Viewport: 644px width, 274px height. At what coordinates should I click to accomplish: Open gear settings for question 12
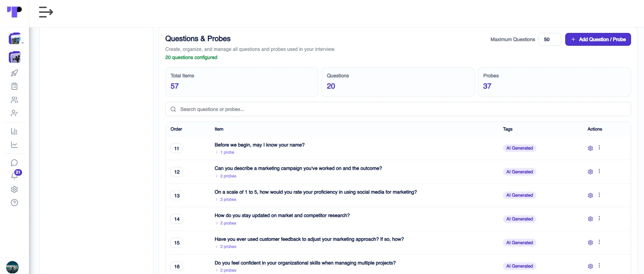(x=590, y=172)
